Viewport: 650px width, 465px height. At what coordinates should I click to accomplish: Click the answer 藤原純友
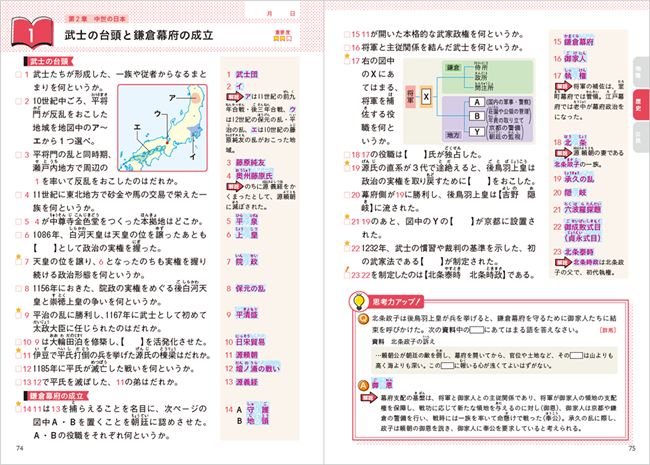[x=250, y=163]
